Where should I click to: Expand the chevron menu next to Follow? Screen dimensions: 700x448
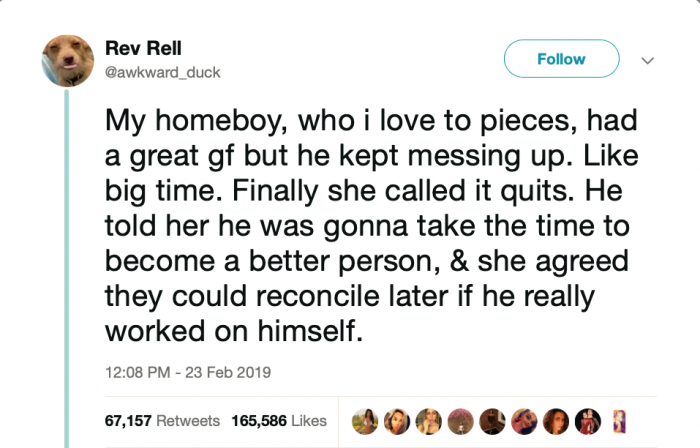pos(647,60)
